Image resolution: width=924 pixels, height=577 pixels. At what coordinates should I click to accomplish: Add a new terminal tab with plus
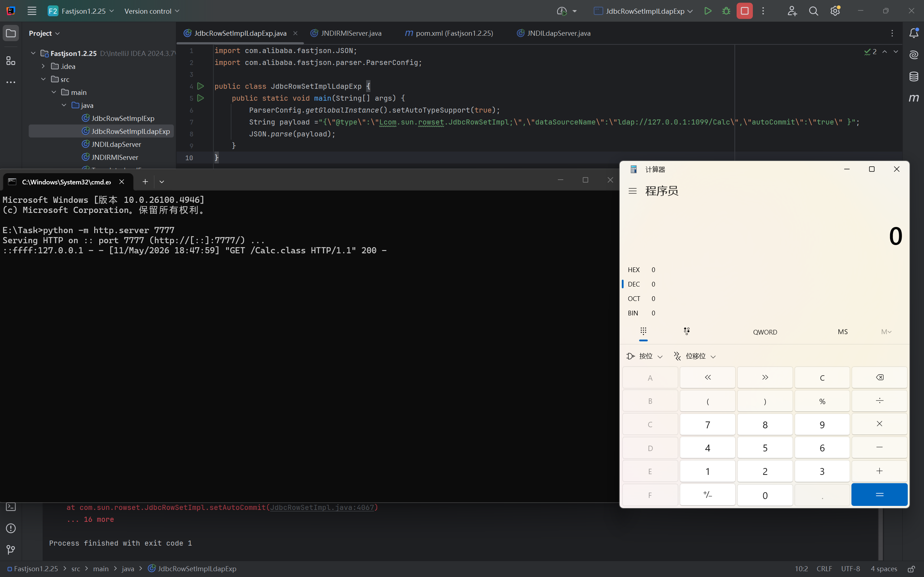tap(145, 182)
